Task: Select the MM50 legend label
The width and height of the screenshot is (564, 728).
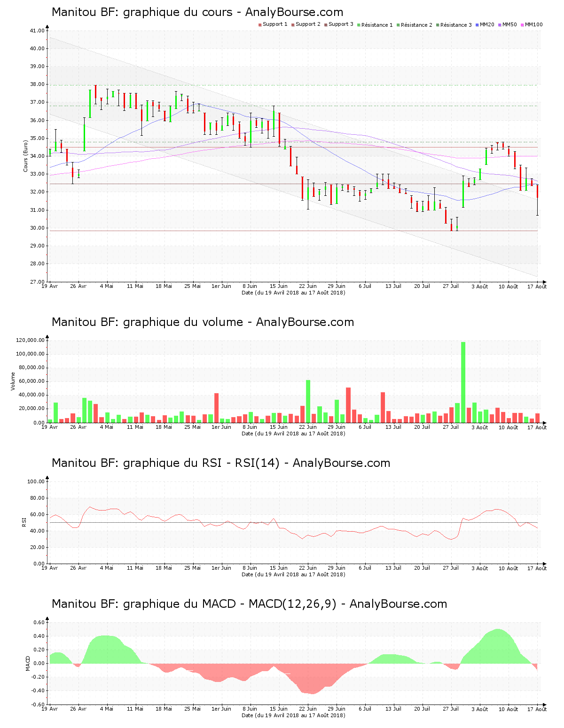Action: tap(509, 24)
